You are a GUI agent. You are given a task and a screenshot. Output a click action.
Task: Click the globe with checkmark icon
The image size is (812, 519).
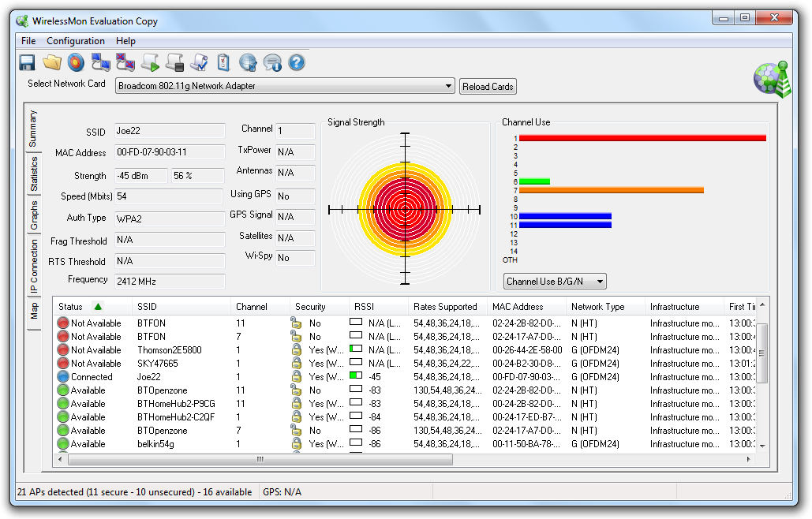click(248, 62)
